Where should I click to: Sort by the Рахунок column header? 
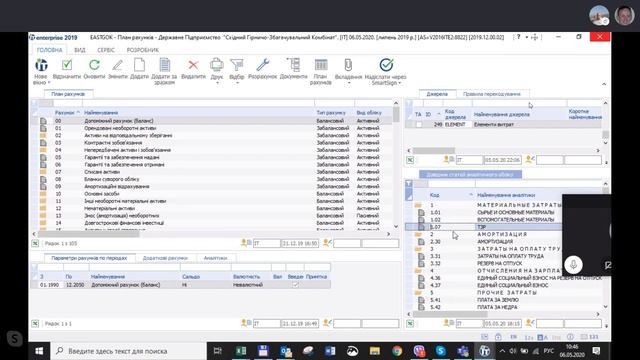click(x=67, y=113)
